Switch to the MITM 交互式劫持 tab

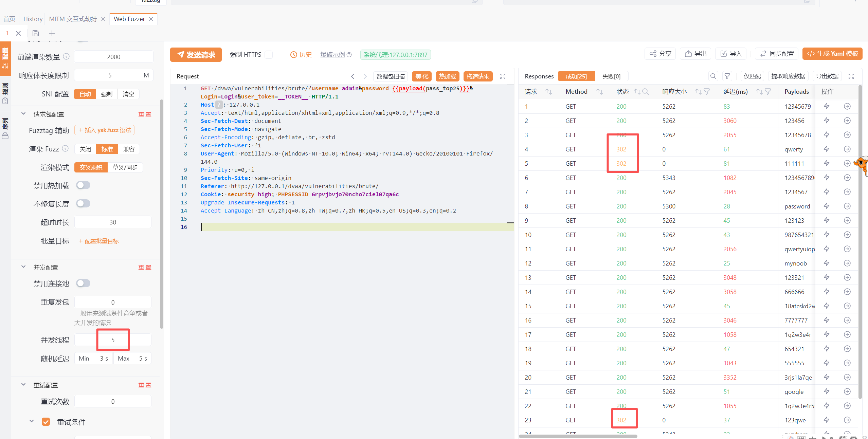[x=73, y=19]
